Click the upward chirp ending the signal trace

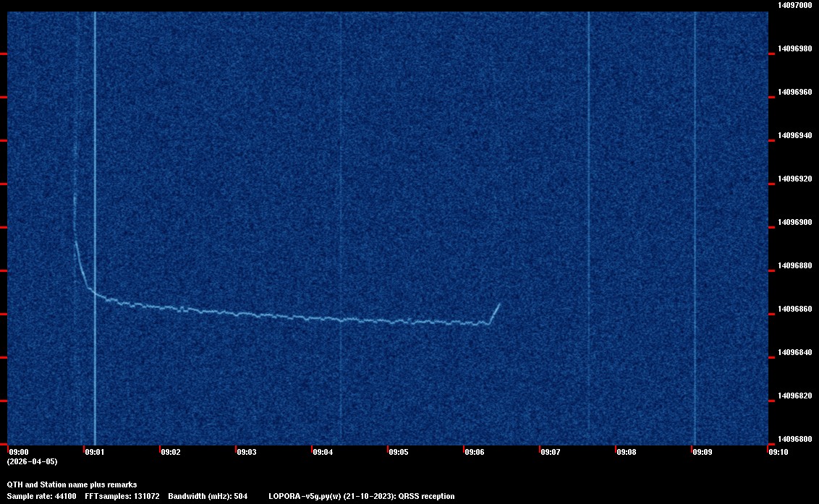495,313
